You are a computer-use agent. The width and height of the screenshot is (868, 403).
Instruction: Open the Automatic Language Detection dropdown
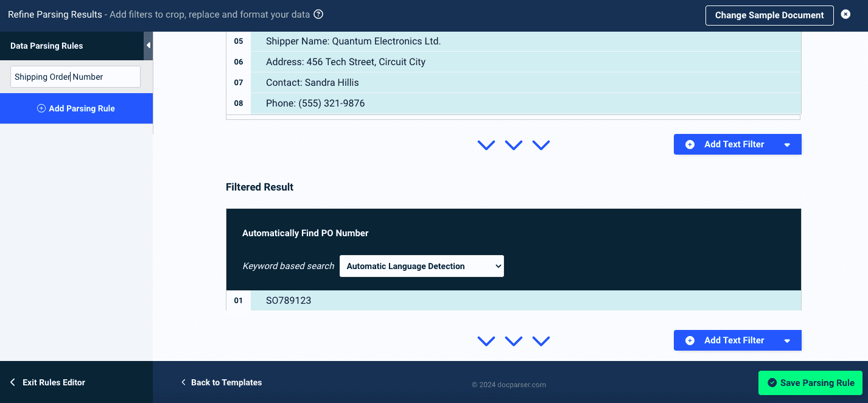coord(421,266)
